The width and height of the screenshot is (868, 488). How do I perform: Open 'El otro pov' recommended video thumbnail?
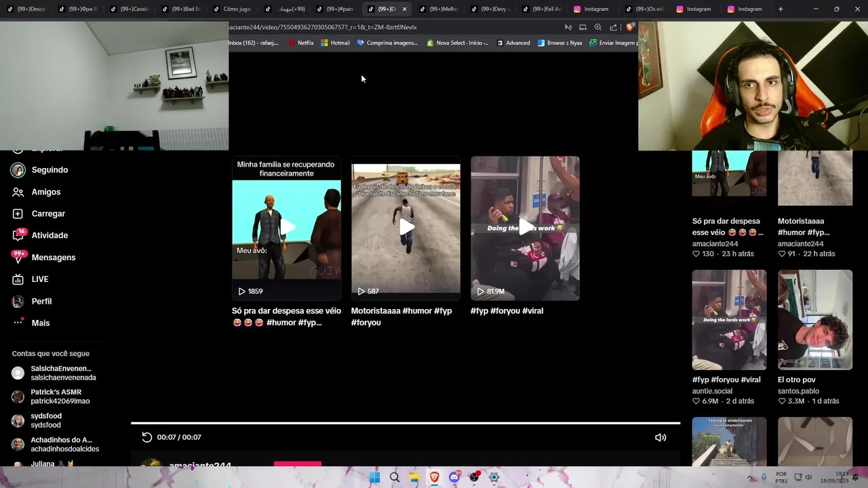click(x=814, y=320)
